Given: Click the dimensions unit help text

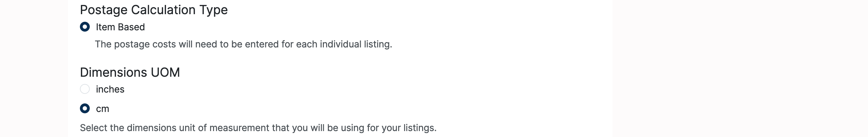Looking at the screenshot, I should pyautogui.click(x=258, y=128).
